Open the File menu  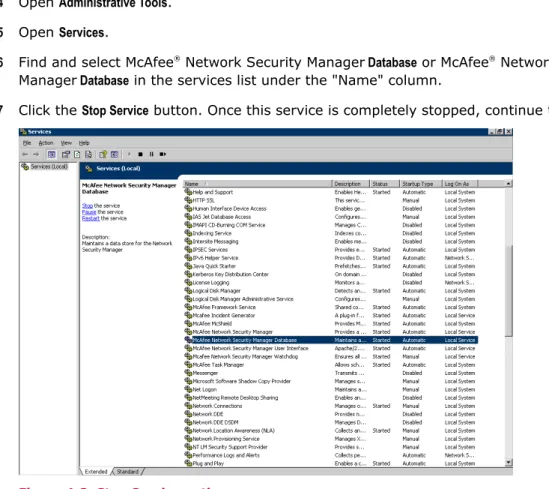pyautogui.click(x=27, y=143)
